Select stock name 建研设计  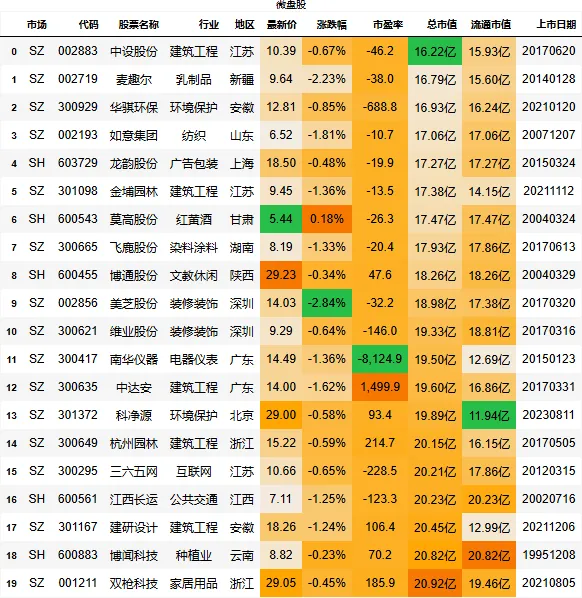point(134,527)
